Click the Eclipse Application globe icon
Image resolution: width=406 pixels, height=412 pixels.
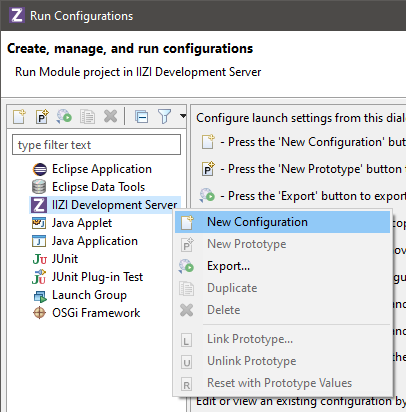39,169
